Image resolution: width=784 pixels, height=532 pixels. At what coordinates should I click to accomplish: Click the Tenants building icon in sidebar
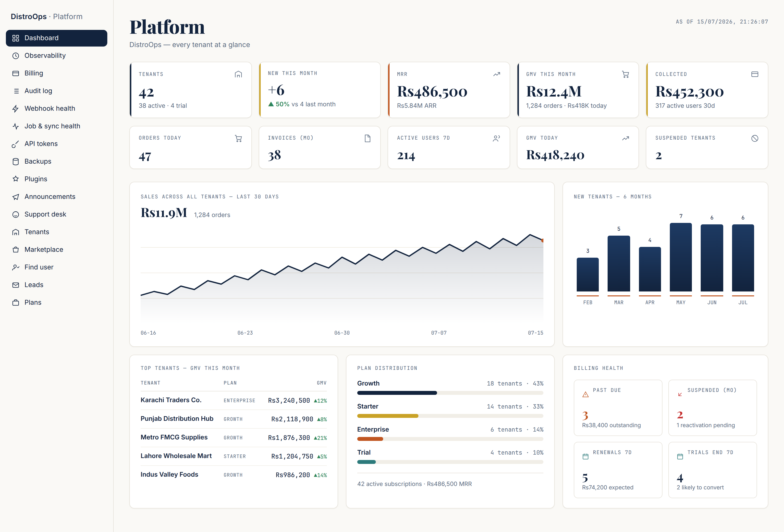[x=15, y=232]
